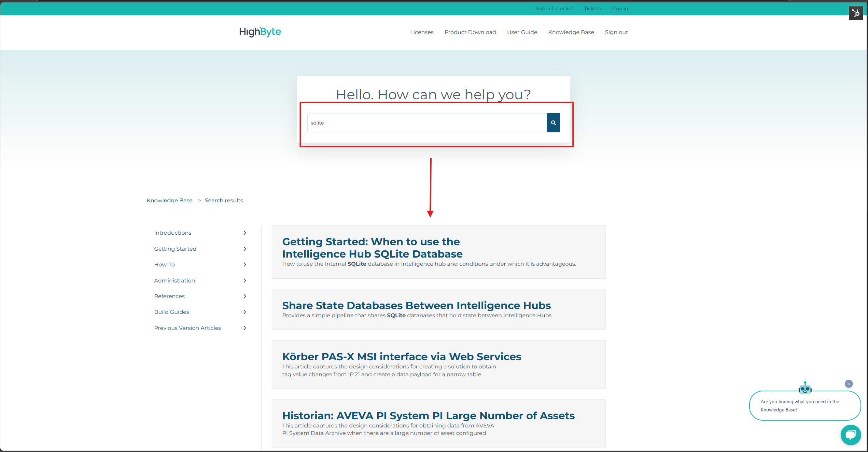Image resolution: width=868 pixels, height=452 pixels.
Task: Expand Administration chevron
Action: point(245,280)
